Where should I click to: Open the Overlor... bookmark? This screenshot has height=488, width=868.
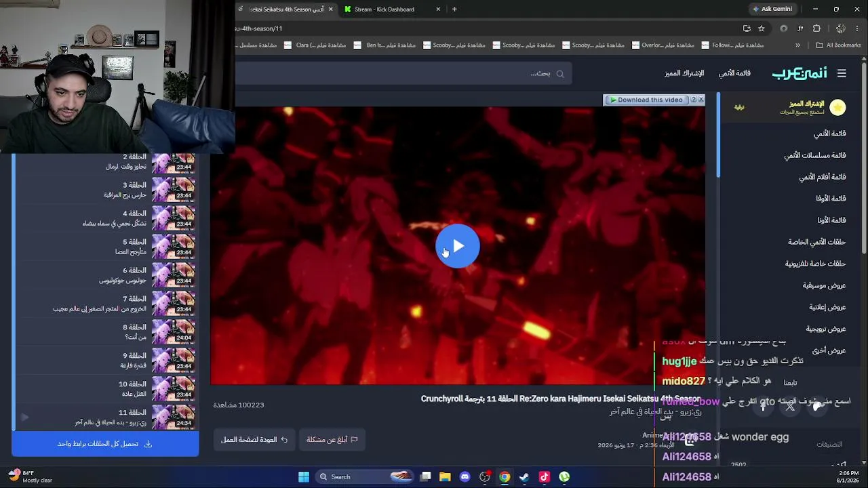(665, 45)
